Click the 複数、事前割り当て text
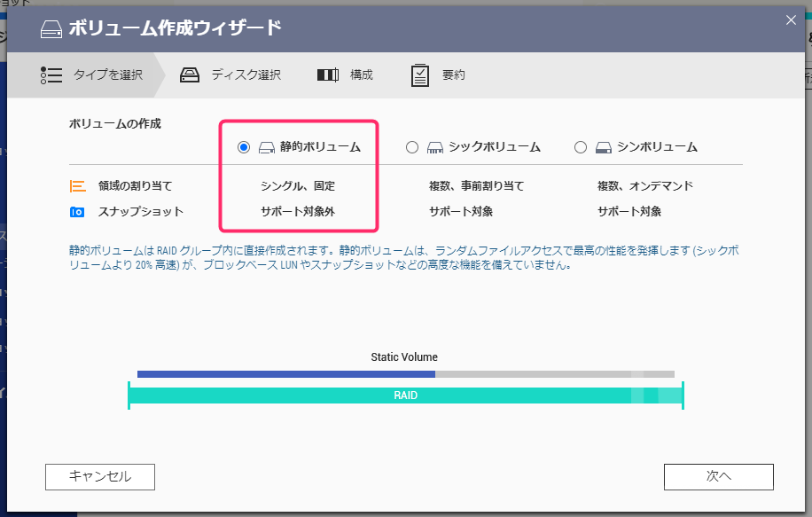 [x=476, y=186]
